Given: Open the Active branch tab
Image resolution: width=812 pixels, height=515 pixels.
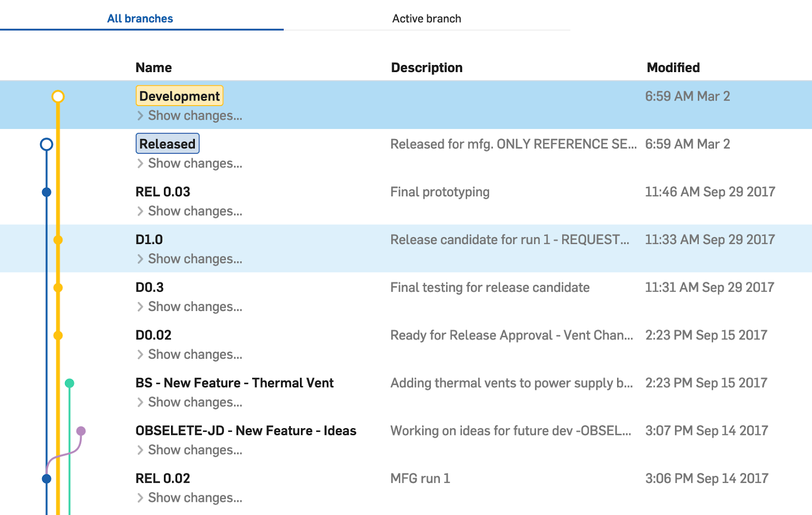Looking at the screenshot, I should click(426, 19).
